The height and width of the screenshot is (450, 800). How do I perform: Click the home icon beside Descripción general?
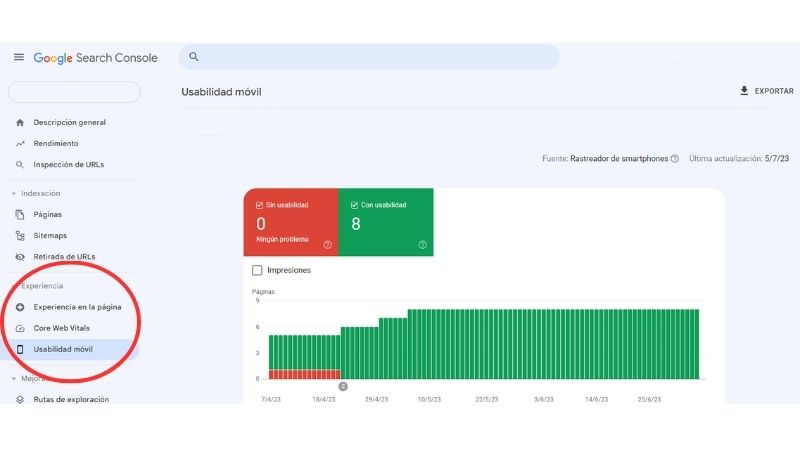coord(20,122)
